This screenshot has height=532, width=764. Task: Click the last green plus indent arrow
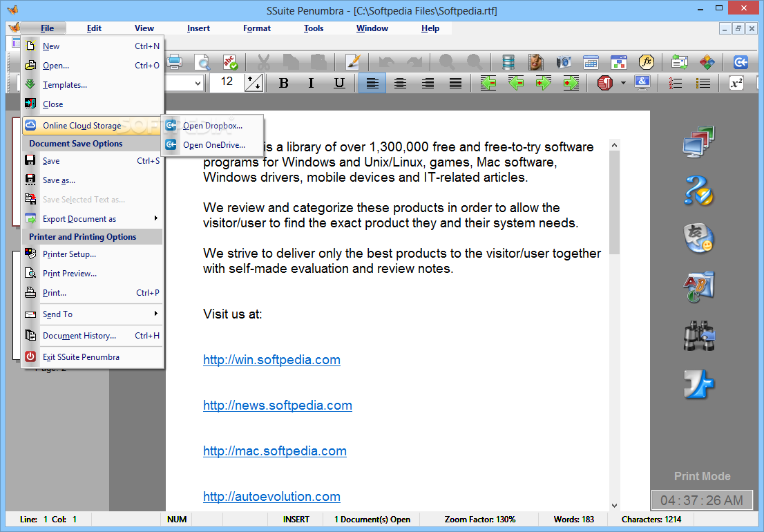[571, 84]
